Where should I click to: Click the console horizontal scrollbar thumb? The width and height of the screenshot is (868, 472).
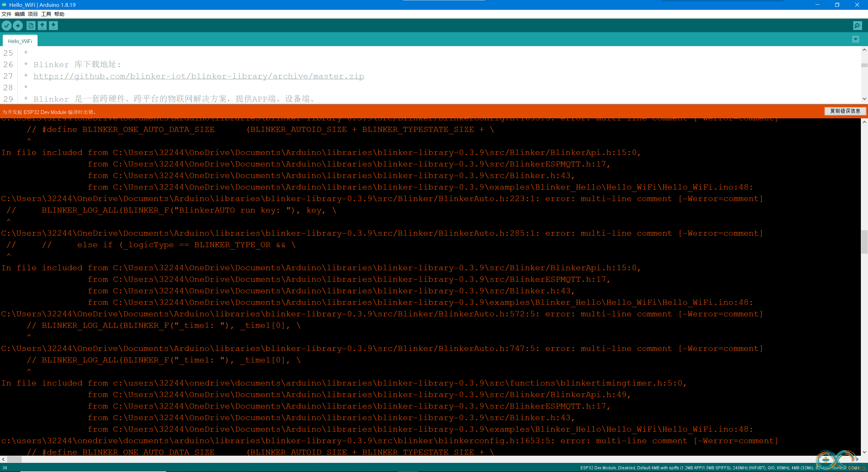tap(14, 459)
